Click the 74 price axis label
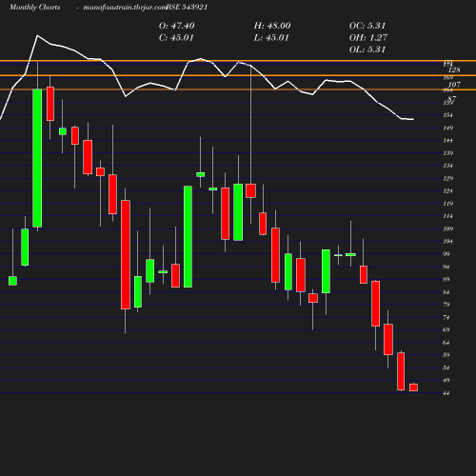 point(446,317)
